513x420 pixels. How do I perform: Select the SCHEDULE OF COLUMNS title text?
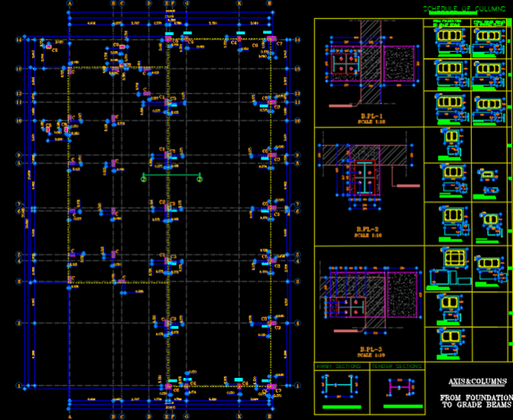pos(464,9)
